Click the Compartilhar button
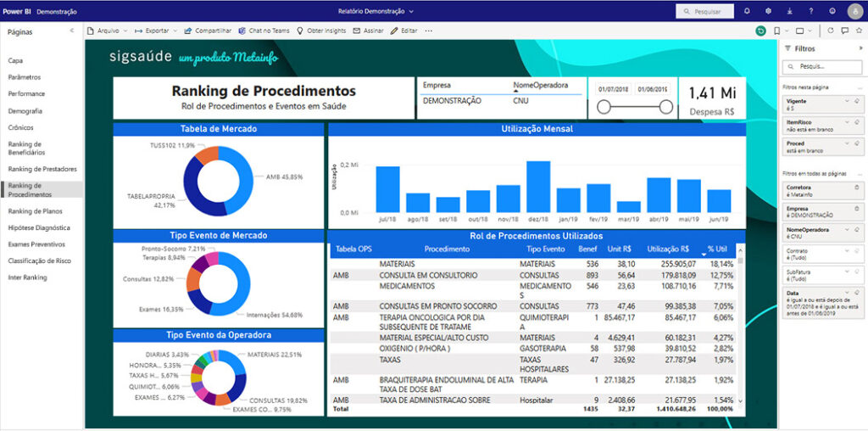 coord(208,31)
